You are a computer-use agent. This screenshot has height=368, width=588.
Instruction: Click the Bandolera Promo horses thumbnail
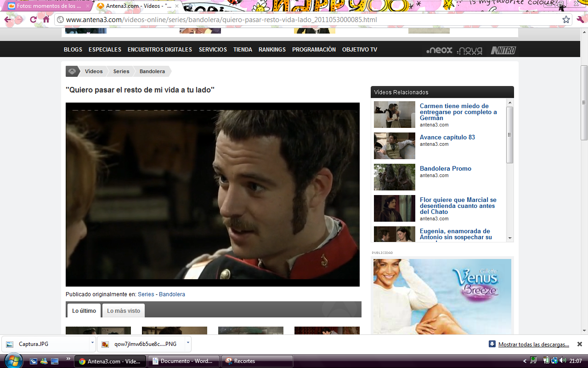point(394,177)
